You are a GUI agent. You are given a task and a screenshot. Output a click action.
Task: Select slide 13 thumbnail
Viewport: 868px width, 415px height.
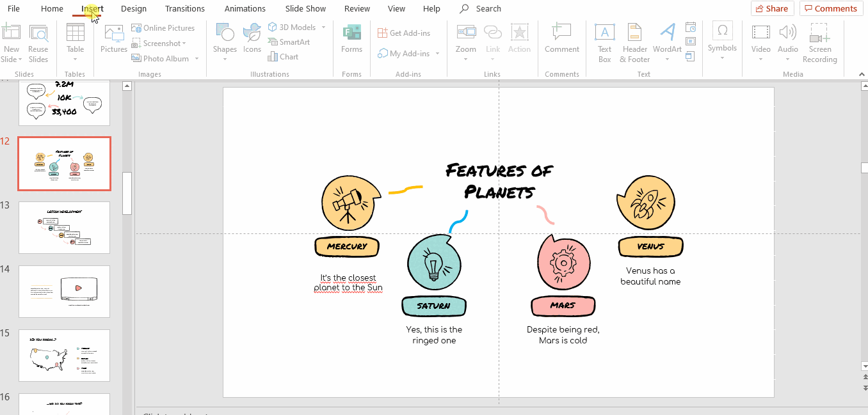(x=64, y=228)
